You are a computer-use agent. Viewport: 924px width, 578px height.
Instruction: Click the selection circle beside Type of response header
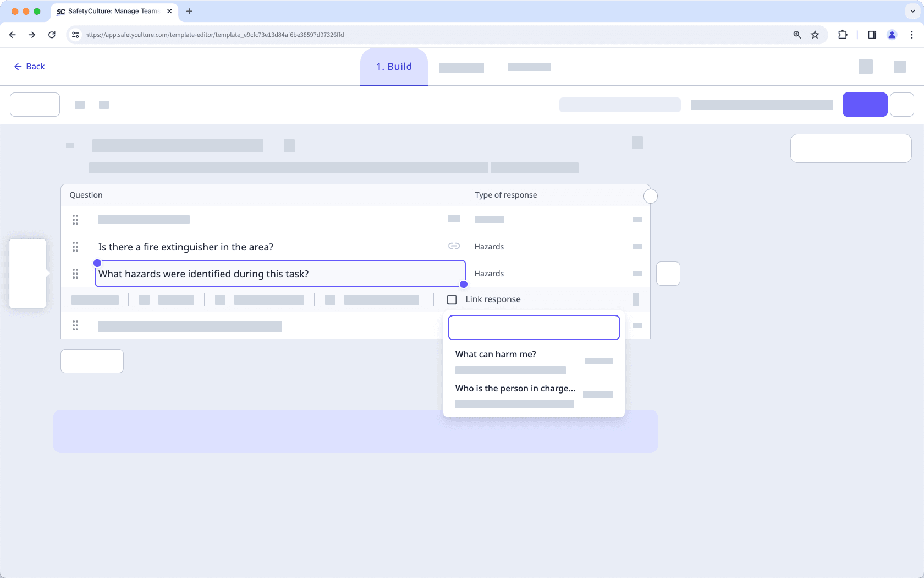(x=651, y=196)
